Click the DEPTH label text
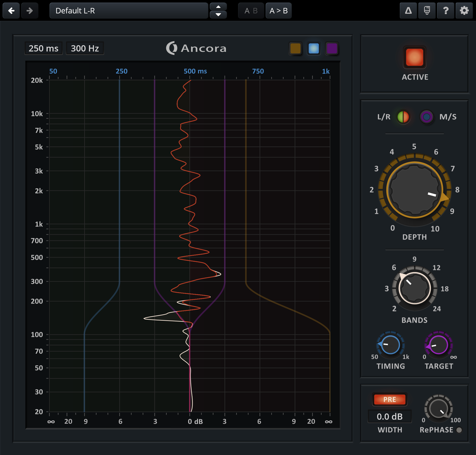Viewport: 476px width, 455px height. pyautogui.click(x=414, y=237)
